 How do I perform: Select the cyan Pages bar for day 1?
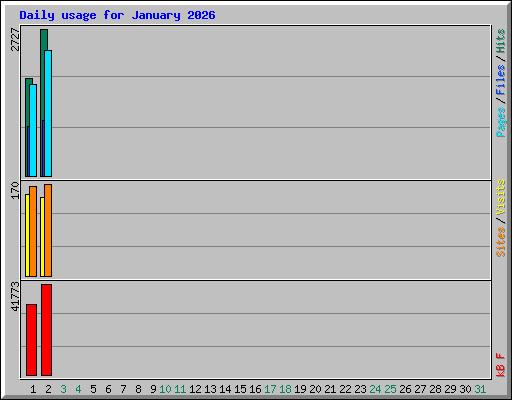(x=33, y=130)
